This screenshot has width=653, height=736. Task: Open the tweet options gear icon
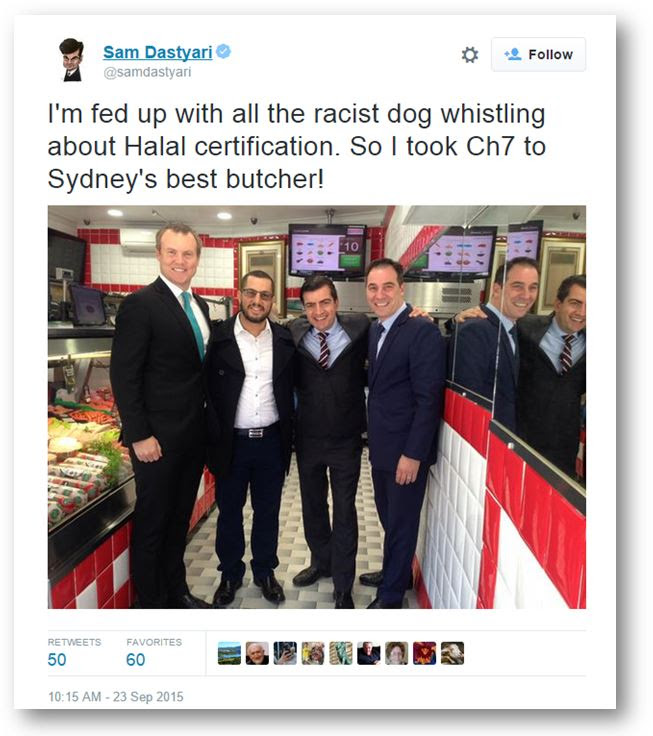tap(469, 55)
